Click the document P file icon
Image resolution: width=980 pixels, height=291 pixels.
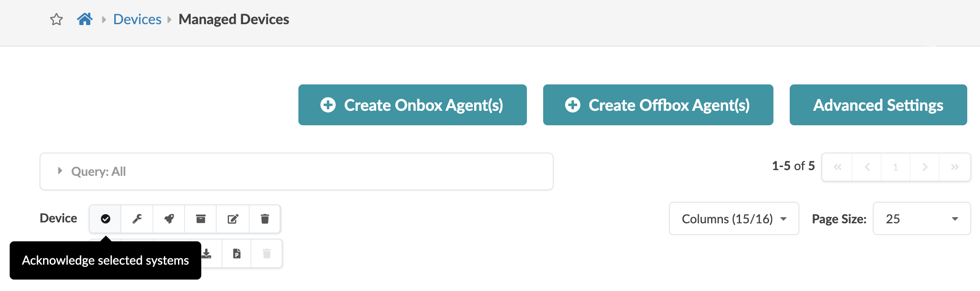[237, 254]
